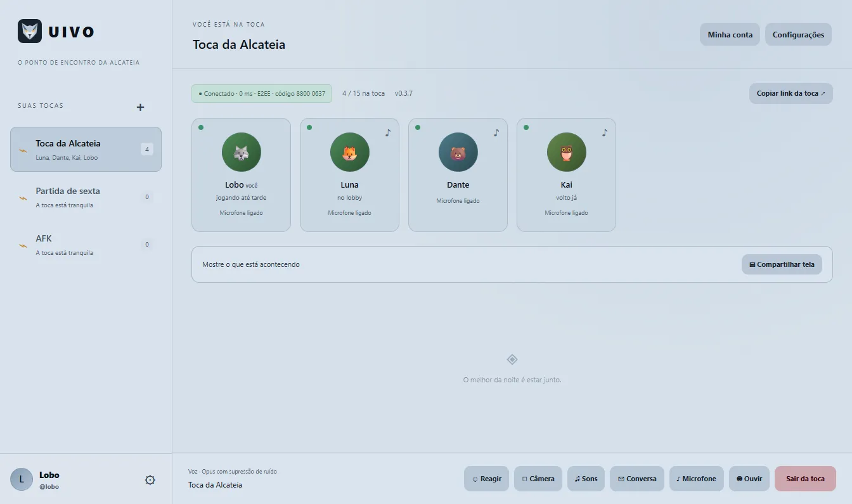Switch to the AFK room
852x504 pixels.
point(86,245)
